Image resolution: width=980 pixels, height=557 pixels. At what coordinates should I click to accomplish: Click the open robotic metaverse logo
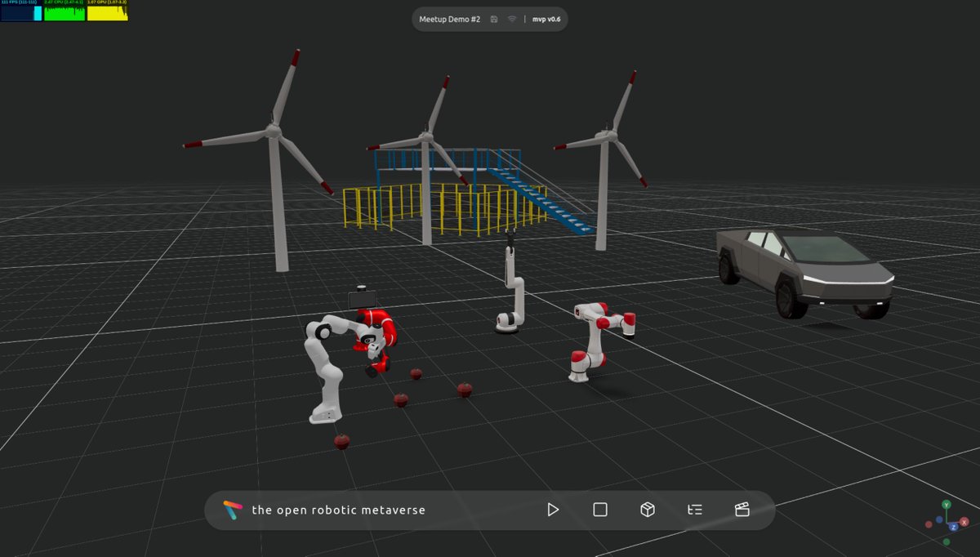click(232, 509)
